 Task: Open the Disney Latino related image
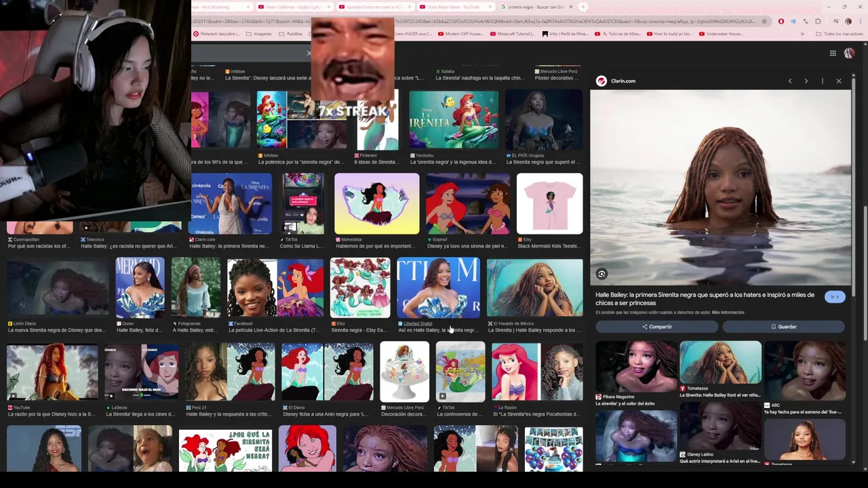tap(720, 426)
